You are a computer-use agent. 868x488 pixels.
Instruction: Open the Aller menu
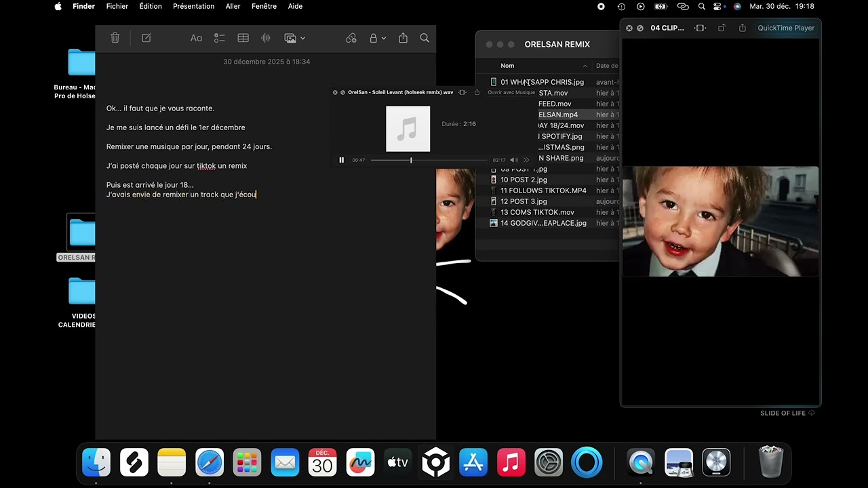(x=233, y=6)
